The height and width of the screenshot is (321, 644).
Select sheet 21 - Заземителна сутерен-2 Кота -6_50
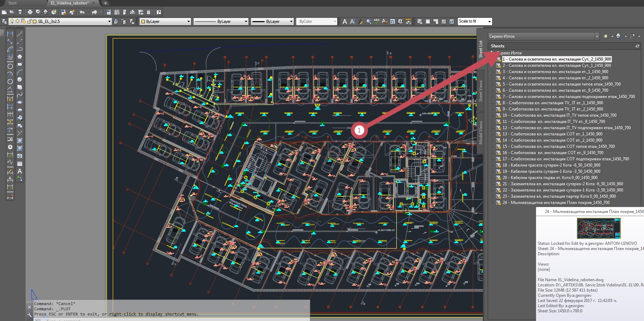click(x=563, y=184)
